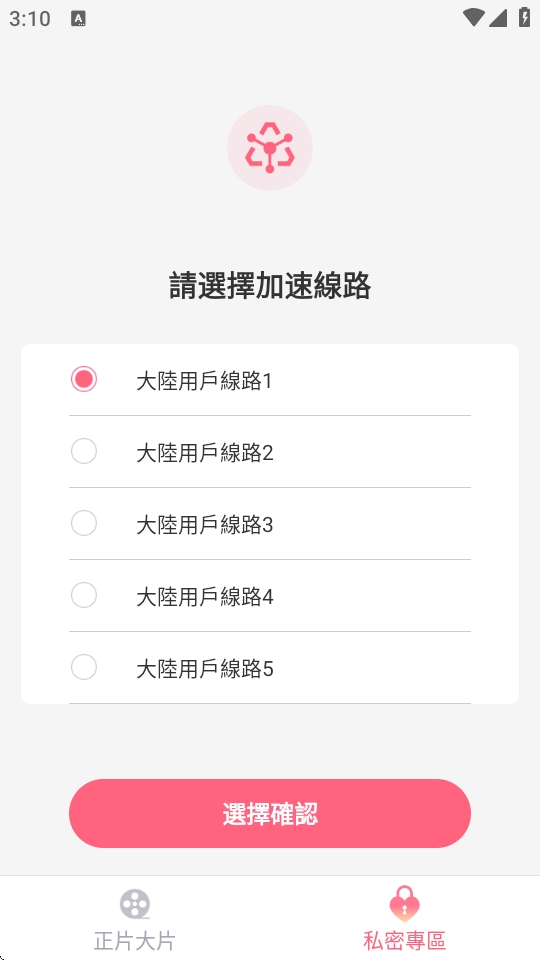Switch to the 正片大片 tab
Screen dimensions: 540x960
click(x=135, y=917)
